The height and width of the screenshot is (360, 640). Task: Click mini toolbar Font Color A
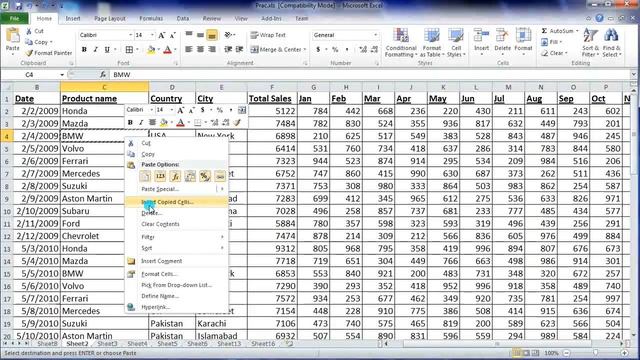[x=180, y=122]
